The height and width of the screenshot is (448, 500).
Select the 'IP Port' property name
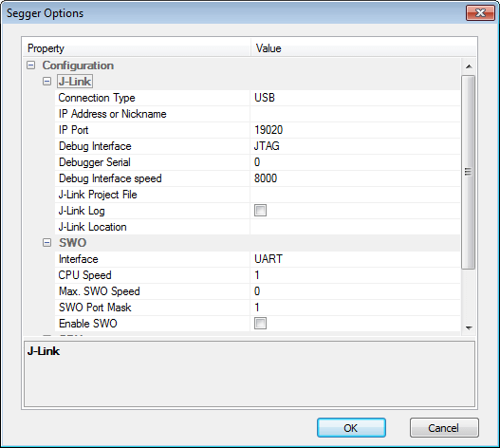(x=74, y=130)
